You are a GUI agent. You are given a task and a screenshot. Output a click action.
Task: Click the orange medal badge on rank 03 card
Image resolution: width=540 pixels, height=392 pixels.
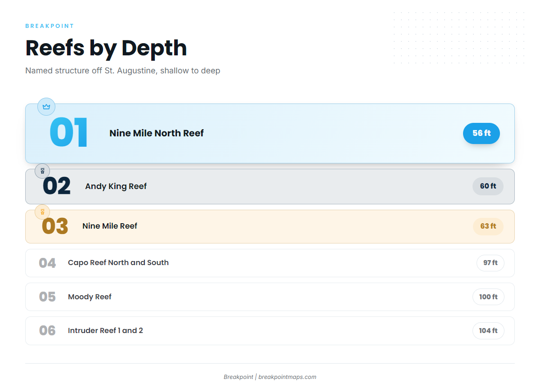(x=42, y=212)
